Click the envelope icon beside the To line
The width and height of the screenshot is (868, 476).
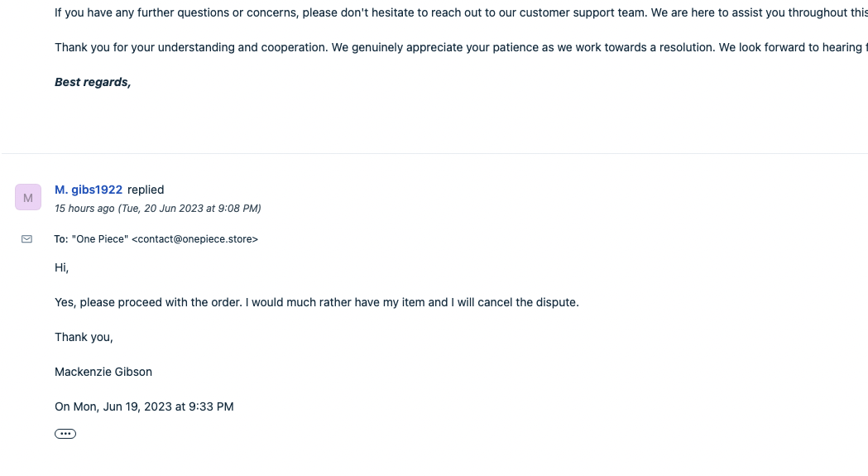click(x=26, y=239)
